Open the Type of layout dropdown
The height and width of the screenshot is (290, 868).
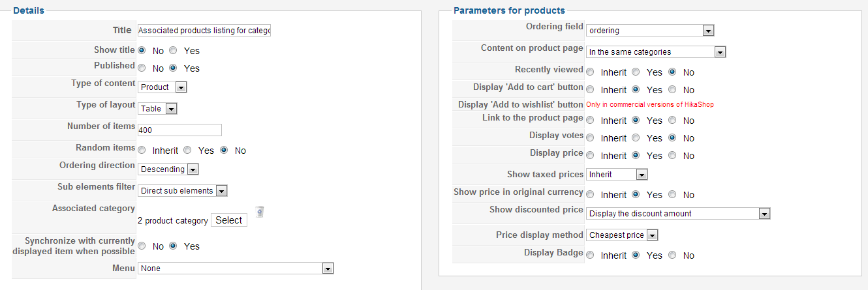point(157,109)
